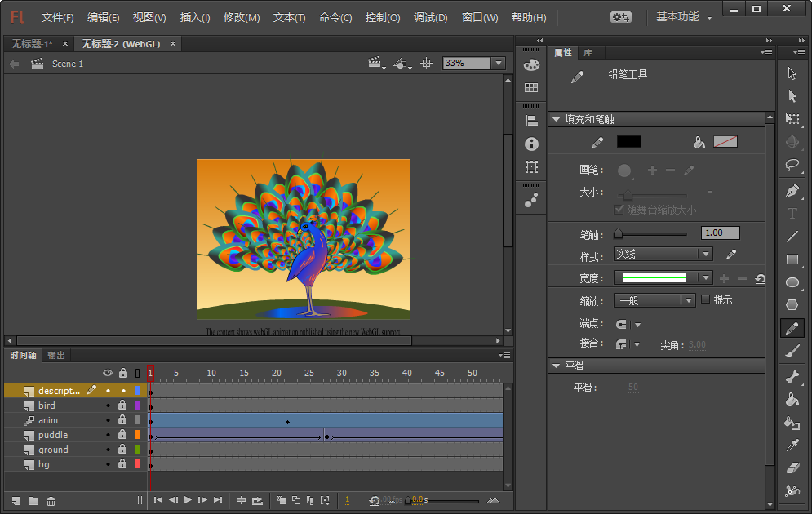Image resolution: width=812 pixels, height=514 pixels.
Task: Open the Align panel icon
Action: tap(531, 121)
